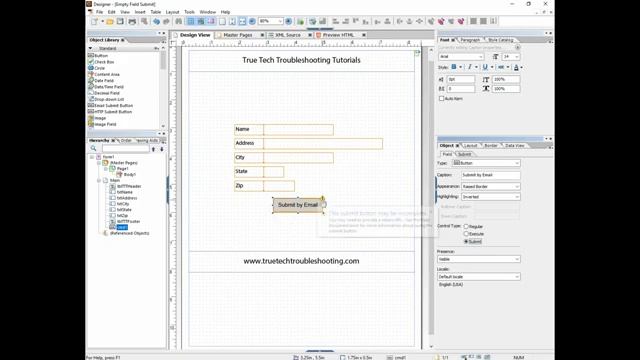
Task: Click the Open folder toolbar icon
Action: (110, 21)
